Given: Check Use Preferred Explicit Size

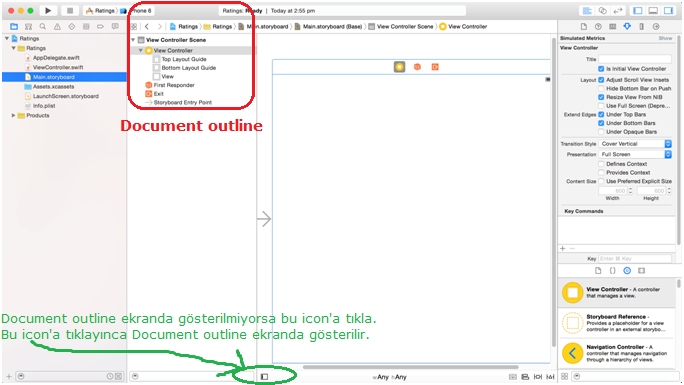Looking at the screenshot, I should click(x=601, y=181).
